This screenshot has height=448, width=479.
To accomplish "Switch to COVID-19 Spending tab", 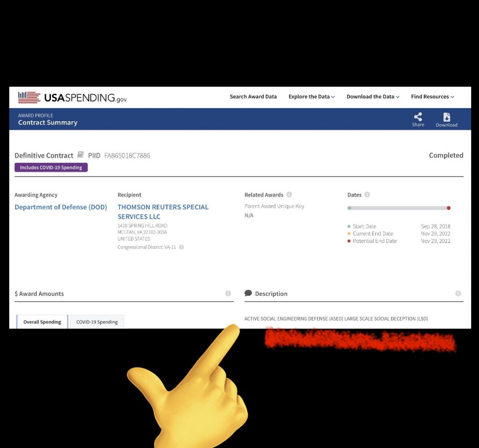I will pyautogui.click(x=97, y=322).
